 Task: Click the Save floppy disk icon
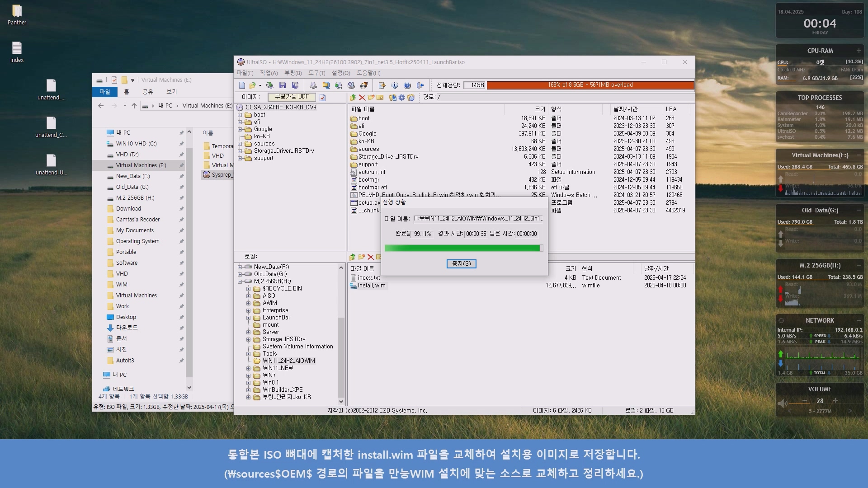click(283, 85)
